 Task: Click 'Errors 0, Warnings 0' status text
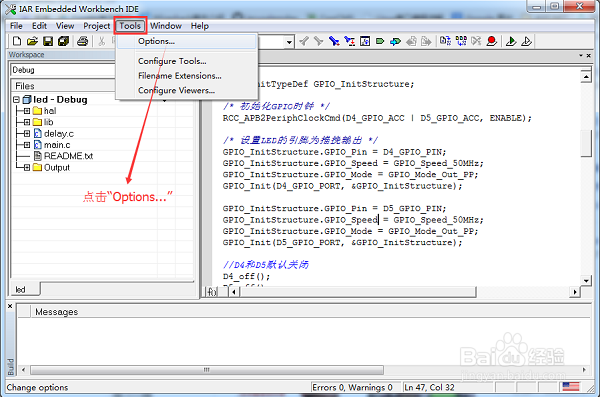[x=352, y=387]
